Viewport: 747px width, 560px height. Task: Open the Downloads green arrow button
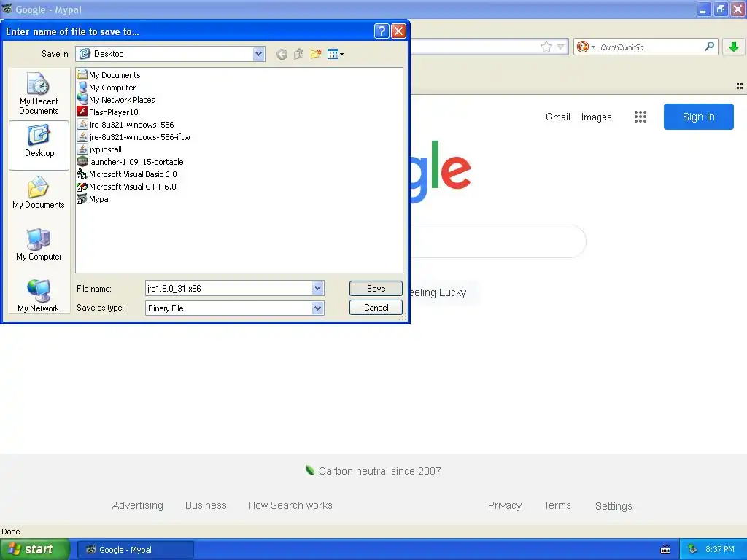click(x=734, y=47)
